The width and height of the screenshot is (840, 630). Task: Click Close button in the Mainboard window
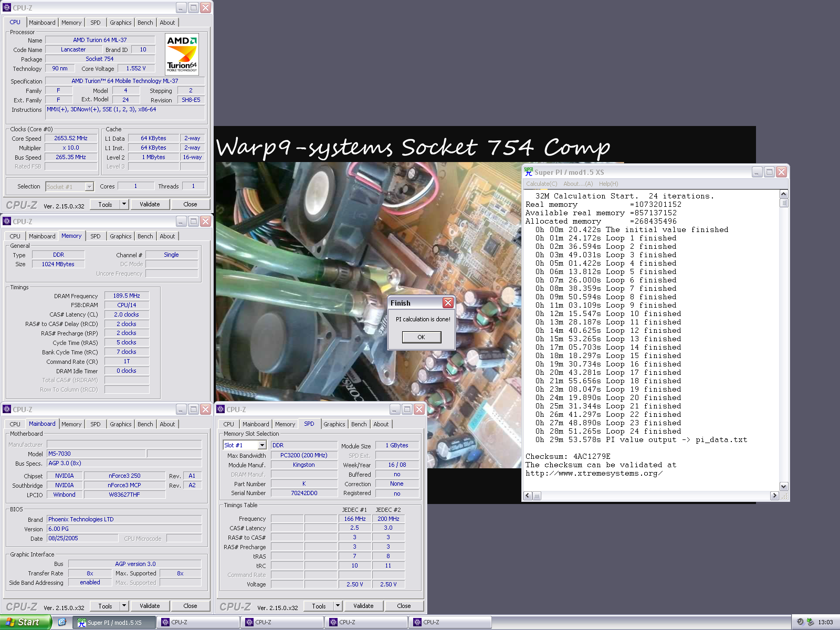pos(190,606)
